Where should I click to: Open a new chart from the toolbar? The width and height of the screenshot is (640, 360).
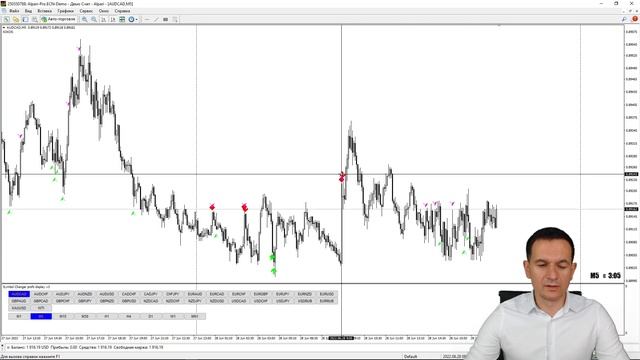tap(7, 19)
